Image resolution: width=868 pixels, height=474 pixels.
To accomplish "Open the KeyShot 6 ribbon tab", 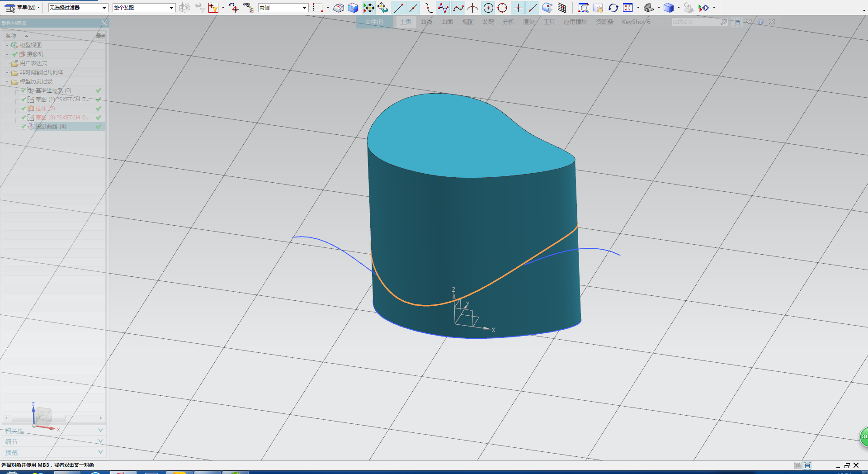I will tap(636, 22).
